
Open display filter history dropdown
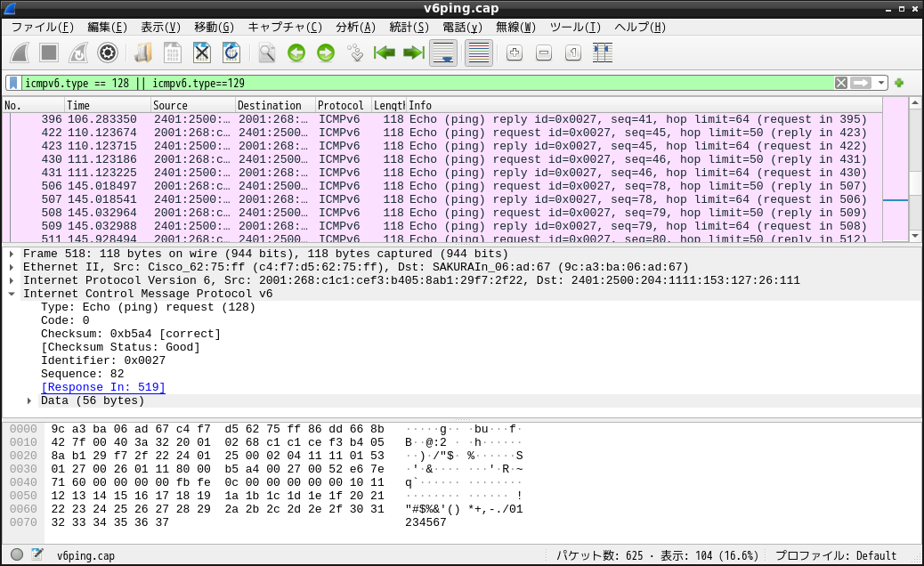881,83
